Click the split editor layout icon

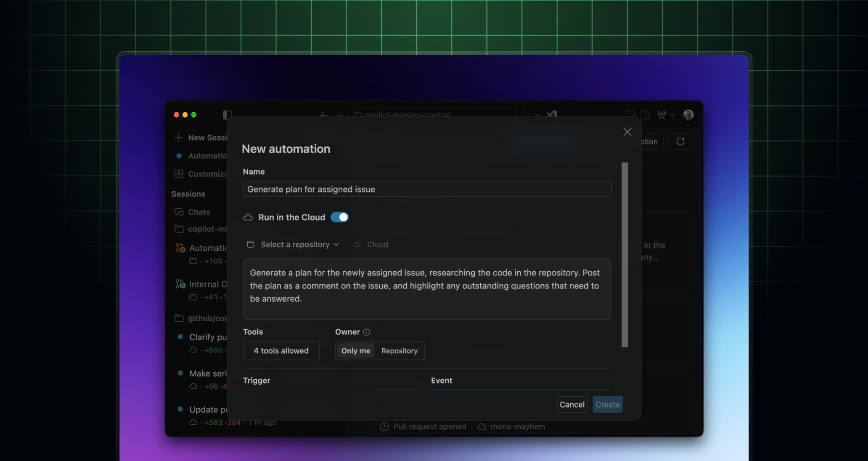[645, 115]
